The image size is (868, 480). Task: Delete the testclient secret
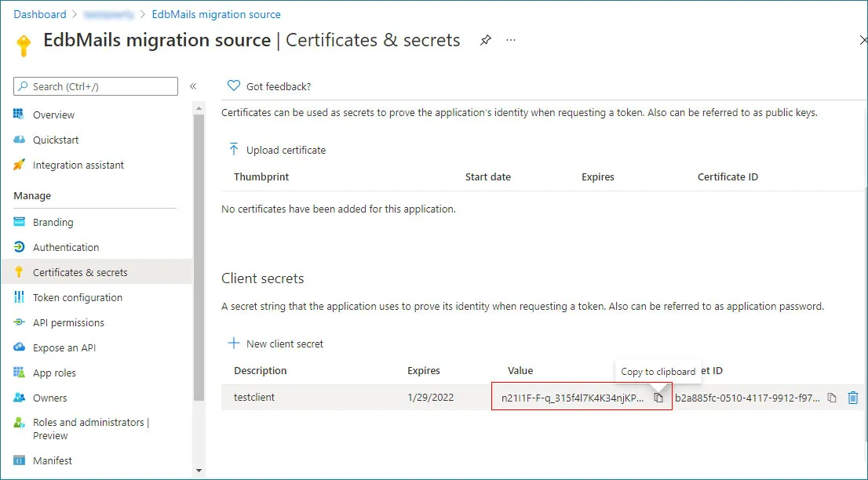point(853,398)
